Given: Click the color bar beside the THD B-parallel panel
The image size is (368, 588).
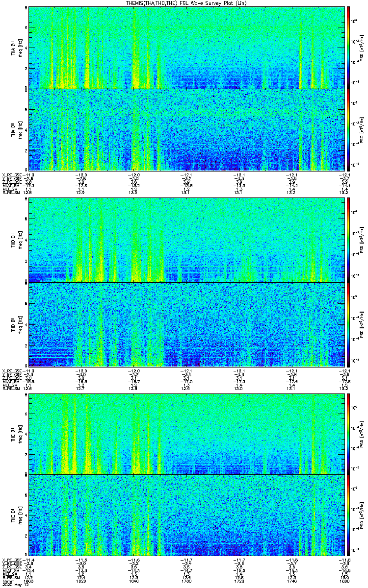Looking at the screenshot, I should [348, 324].
